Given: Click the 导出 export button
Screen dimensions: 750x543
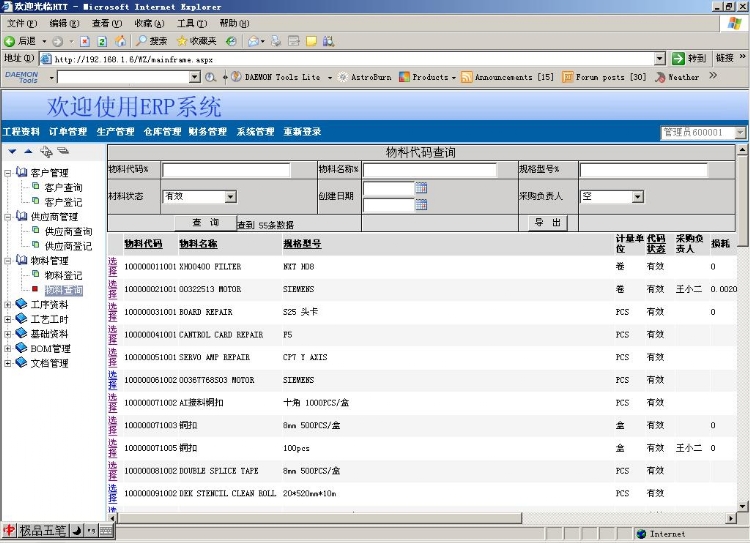Looking at the screenshot, I should pyautogui.click(x=548, y=223).
